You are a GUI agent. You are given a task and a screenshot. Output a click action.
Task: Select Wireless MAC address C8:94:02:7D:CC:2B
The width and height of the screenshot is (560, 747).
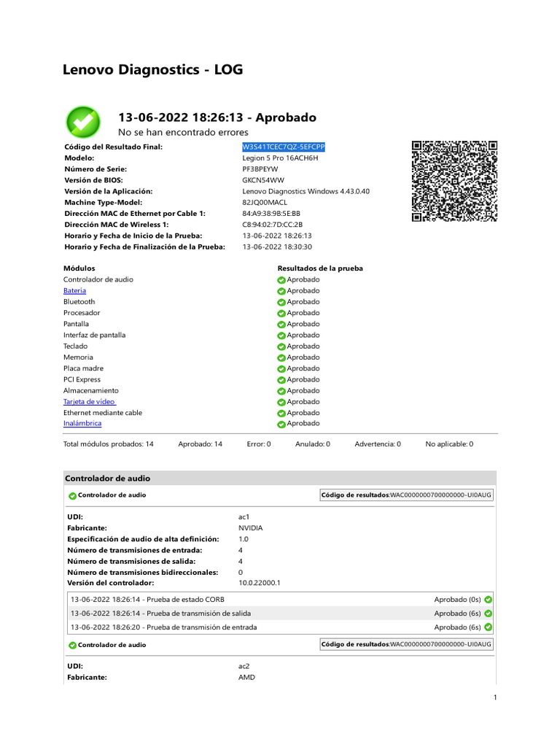273,225
